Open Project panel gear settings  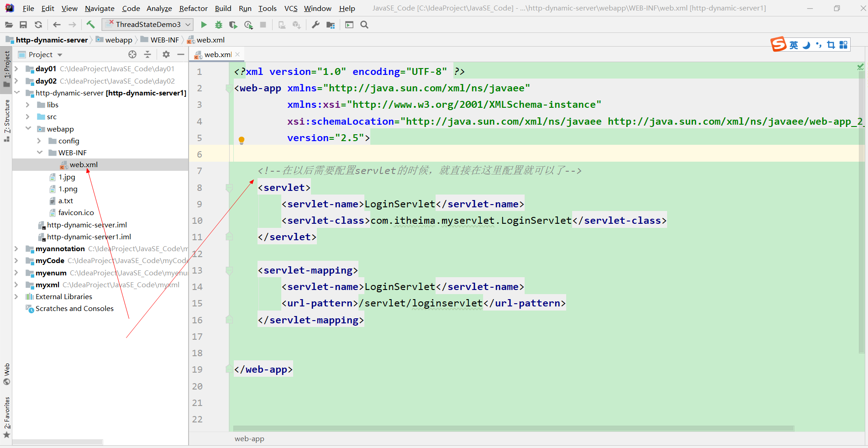(166, 54)
